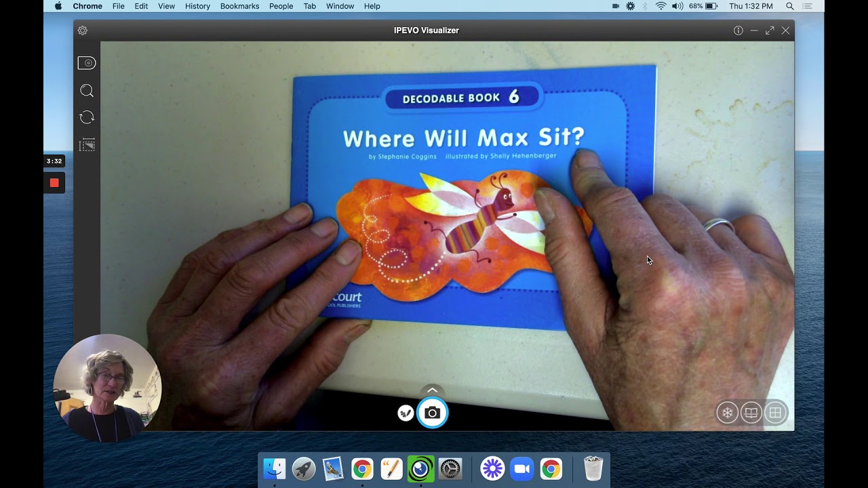Click the camera status icon in menu bar
This screenshot has height=488, width=868.
616,6
